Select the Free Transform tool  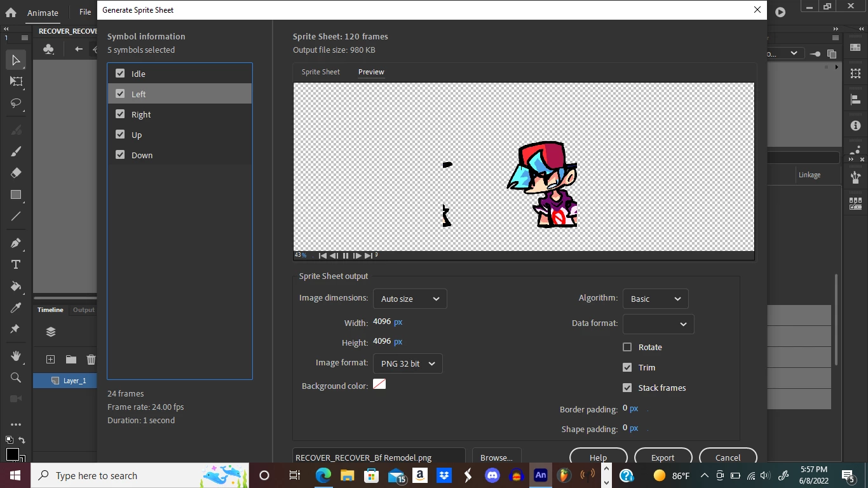(x=16, y=81)
